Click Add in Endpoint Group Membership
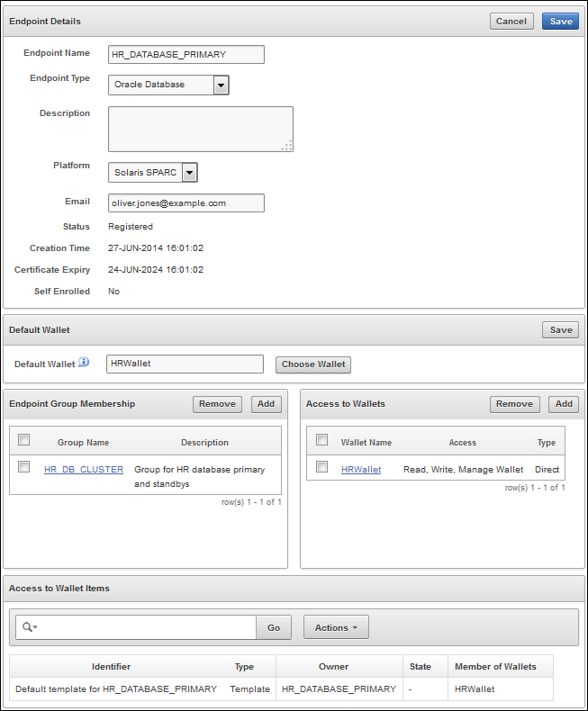 pyautogui.click(x=267, y=404)
